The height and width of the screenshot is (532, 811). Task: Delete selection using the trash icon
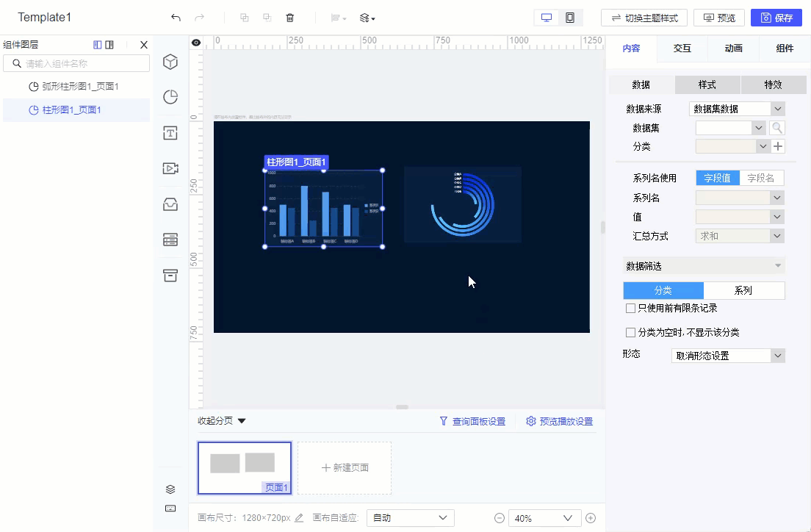[290, 17]
